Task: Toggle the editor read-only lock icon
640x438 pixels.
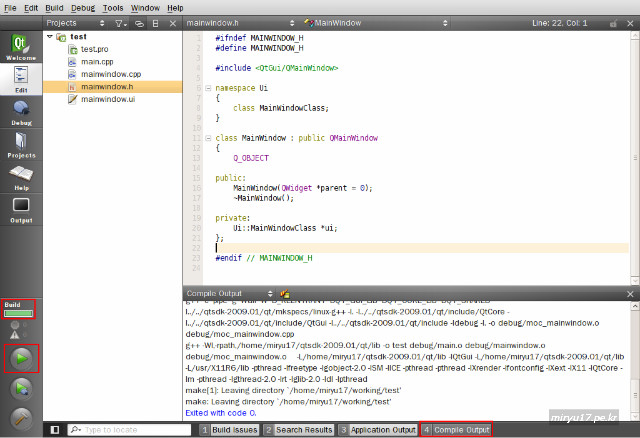Action: [x=613, y=24]
